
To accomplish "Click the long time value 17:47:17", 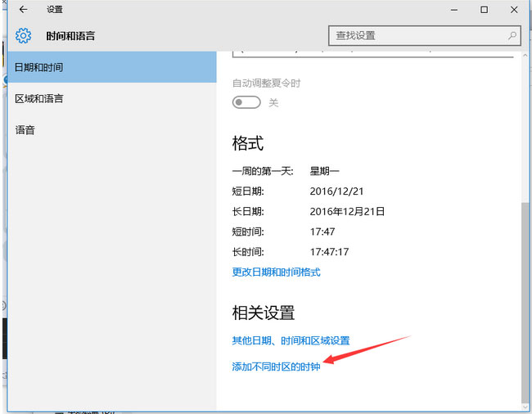I will coord(329,252).
